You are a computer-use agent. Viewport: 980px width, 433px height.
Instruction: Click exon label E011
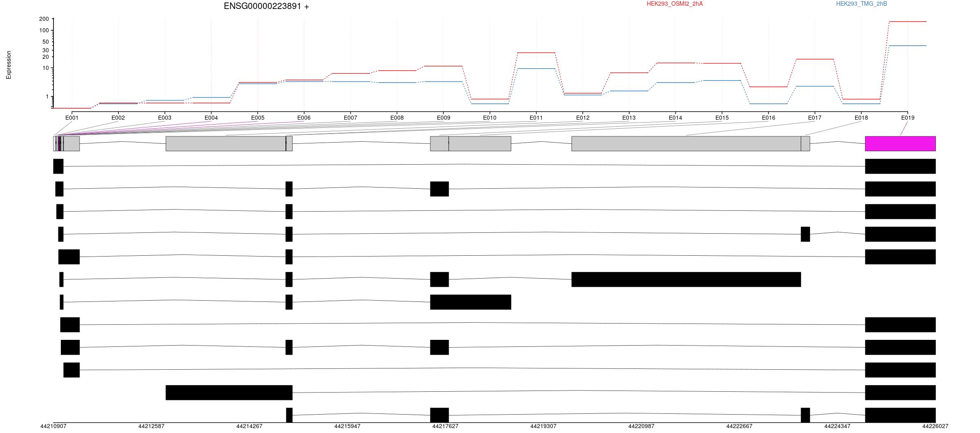click(x=536, y=118)
